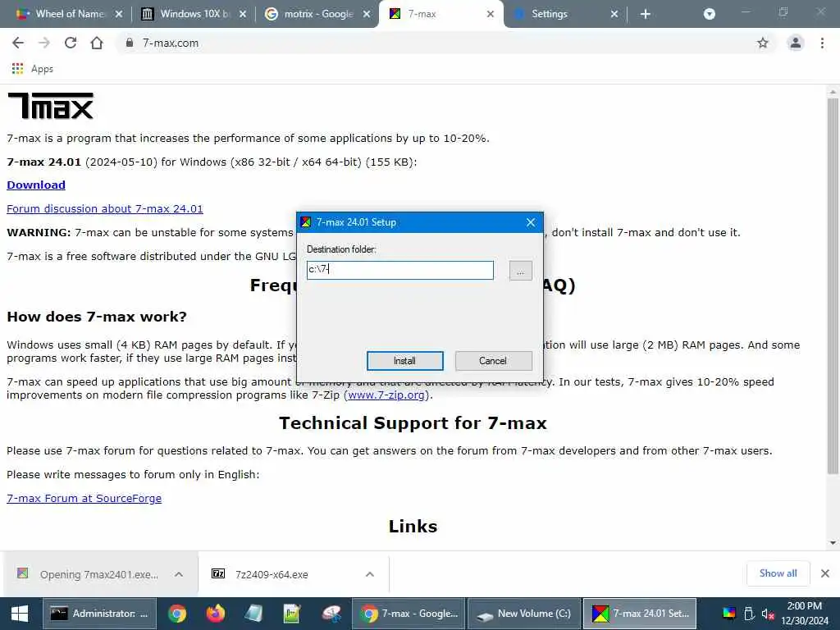840x630 pixels.
Task: Click the colorful tray icon
Action: [728, 614]
